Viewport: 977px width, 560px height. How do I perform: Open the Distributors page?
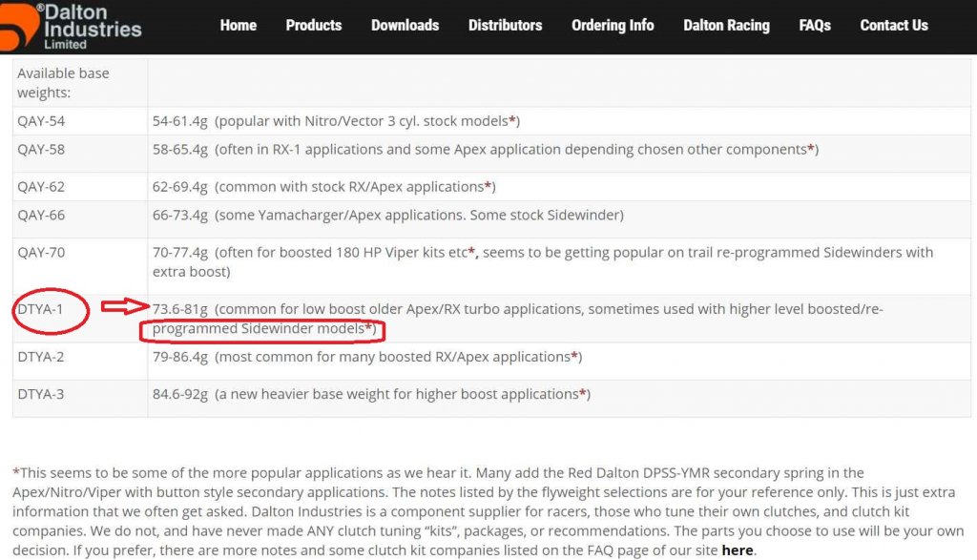tap(506, 26)
